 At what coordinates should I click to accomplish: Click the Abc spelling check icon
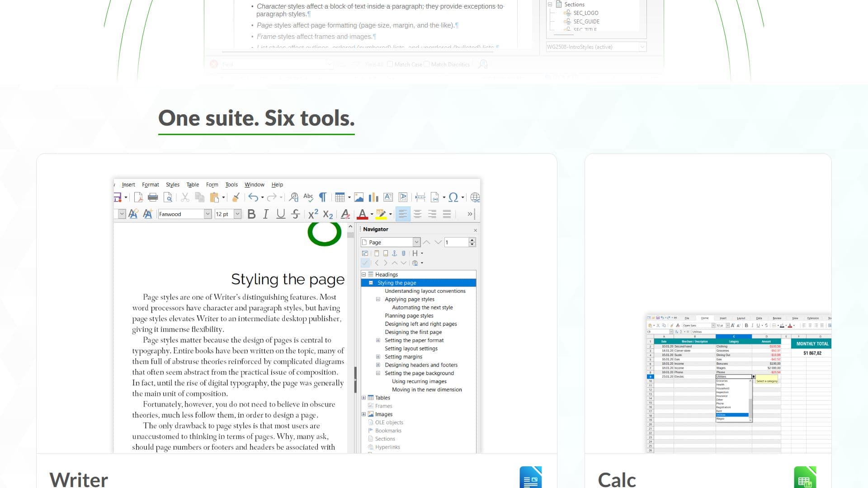[308, 197]
